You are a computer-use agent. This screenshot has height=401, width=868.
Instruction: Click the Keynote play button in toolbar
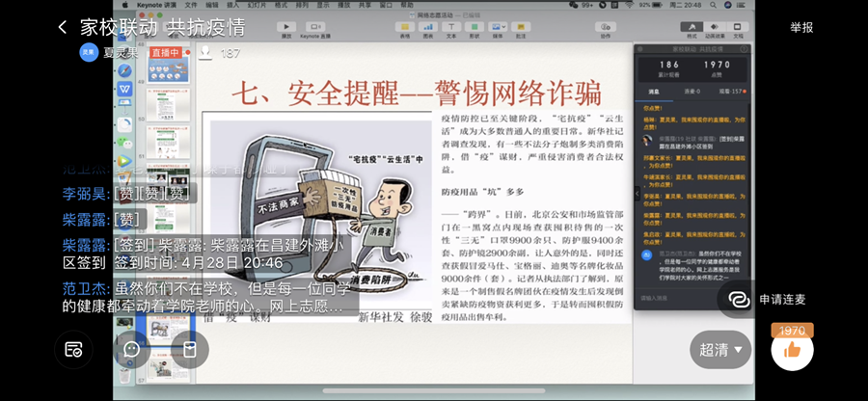286,26
